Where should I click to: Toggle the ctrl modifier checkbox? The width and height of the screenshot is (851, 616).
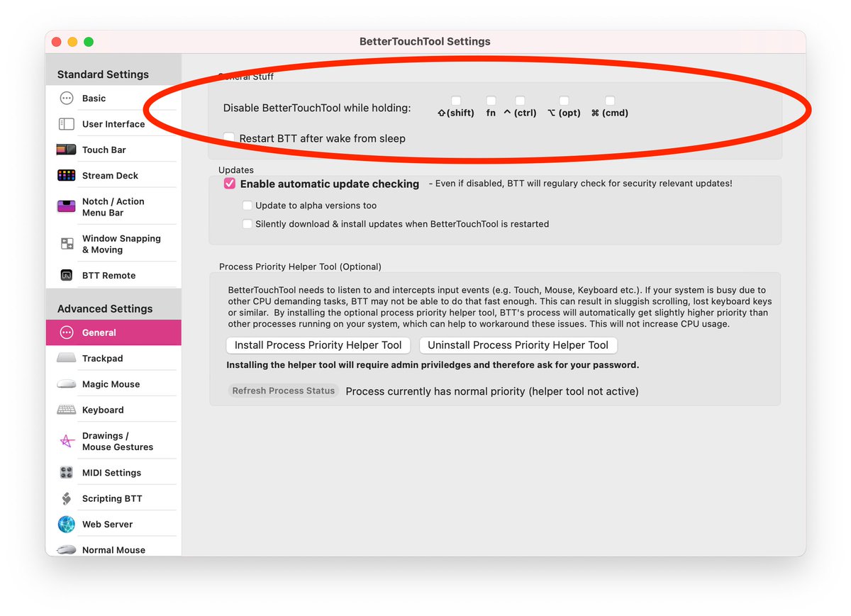[x=520, y=101]
